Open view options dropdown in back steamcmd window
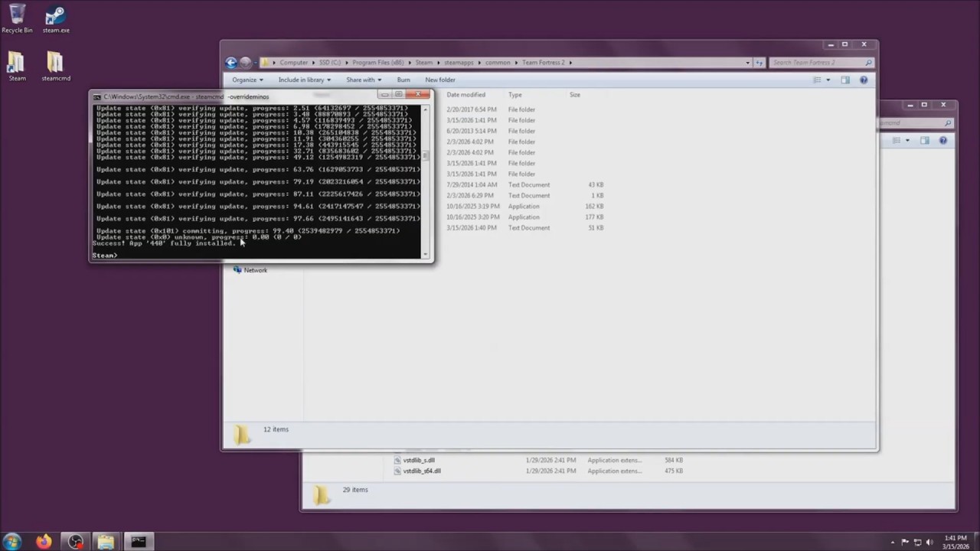 907,140
